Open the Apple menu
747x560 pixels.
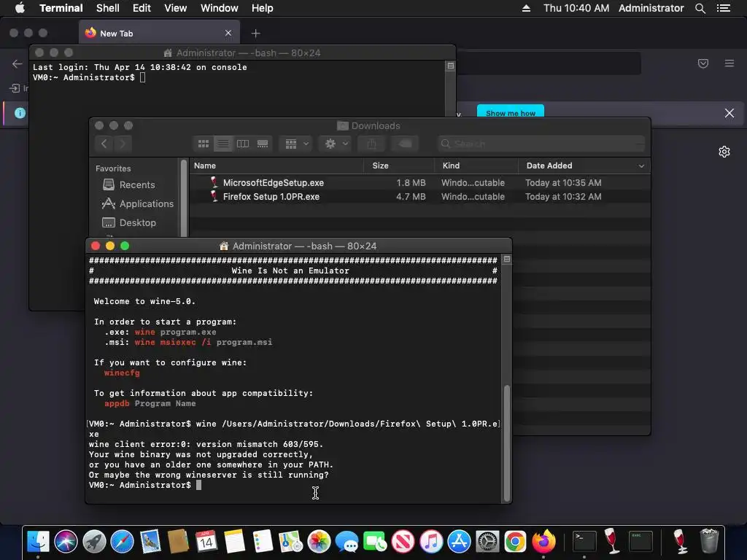click(x=20, y=8)
